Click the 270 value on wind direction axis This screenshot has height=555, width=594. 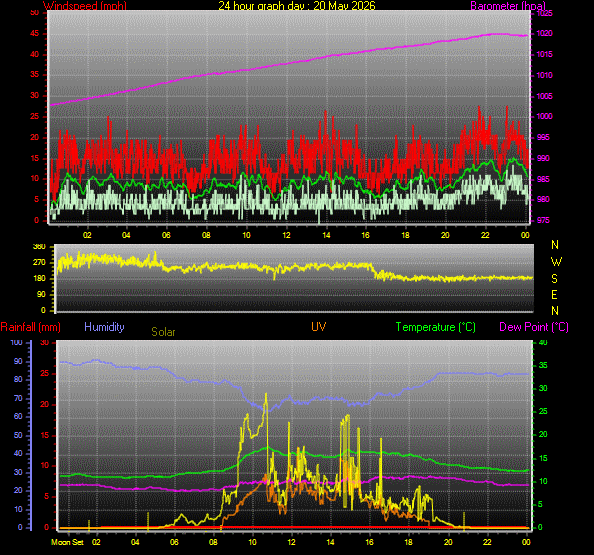[x=39, y=262]
